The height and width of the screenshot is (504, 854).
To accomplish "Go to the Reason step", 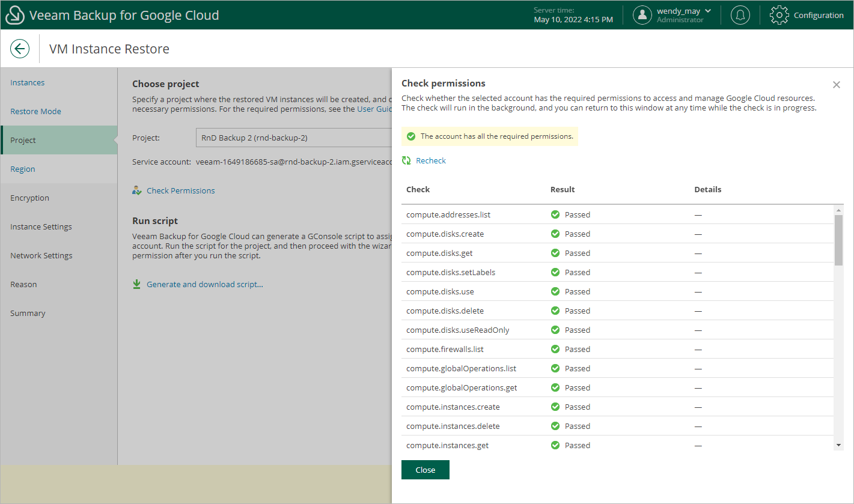I will (x=59, y=284).
